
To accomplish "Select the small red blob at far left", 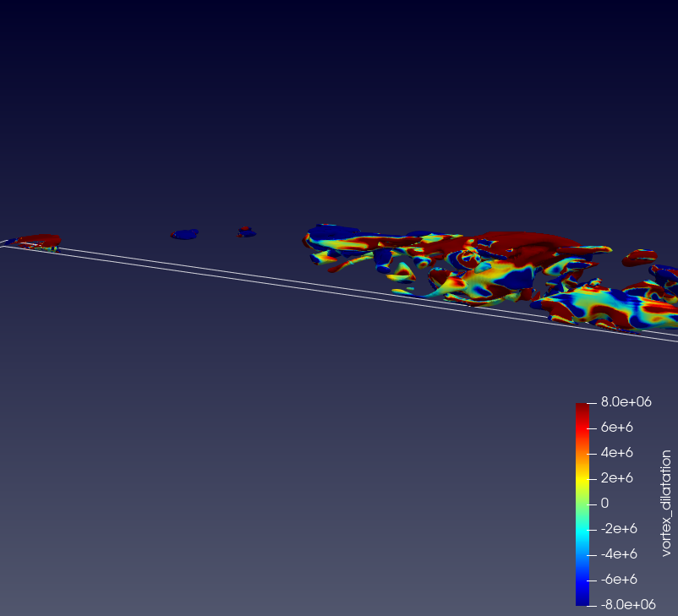I will [x=39, y=240].
